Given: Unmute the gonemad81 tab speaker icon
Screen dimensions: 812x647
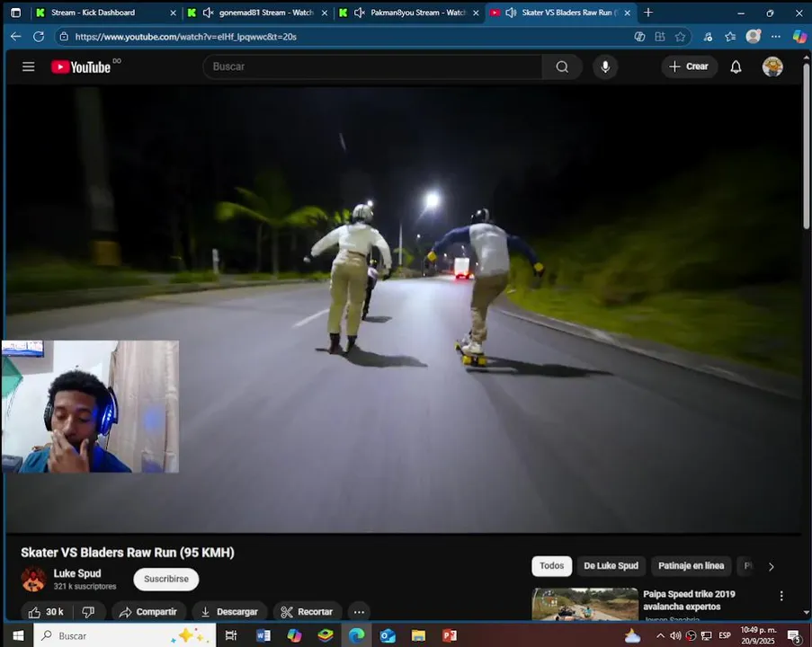Looking at the screenshot, I should 209,13.
